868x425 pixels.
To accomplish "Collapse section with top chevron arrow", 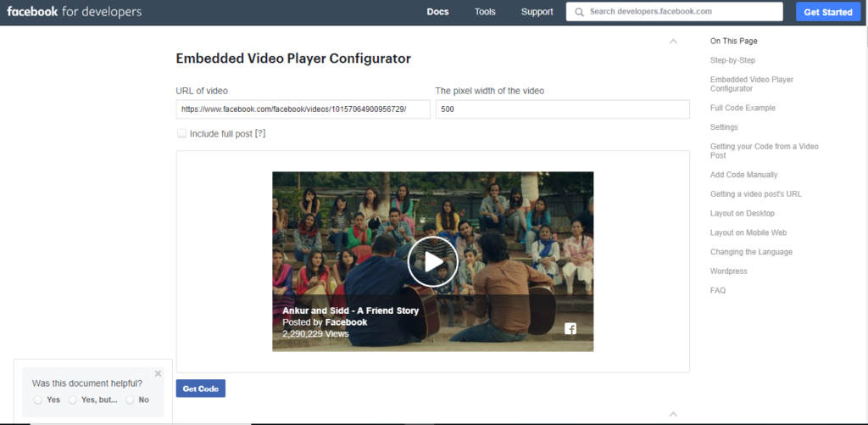I will click(673, 41).
